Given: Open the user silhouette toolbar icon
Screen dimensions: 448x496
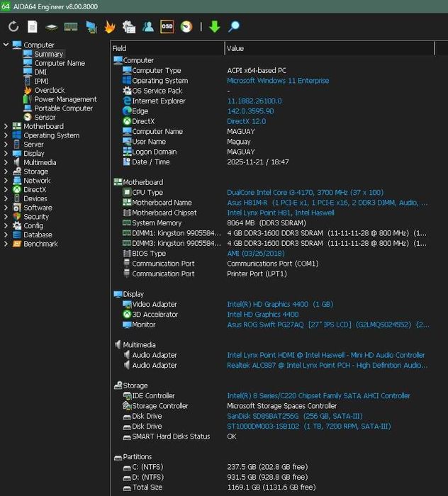Looking at the screenshot, I should [x=148, y=27].
